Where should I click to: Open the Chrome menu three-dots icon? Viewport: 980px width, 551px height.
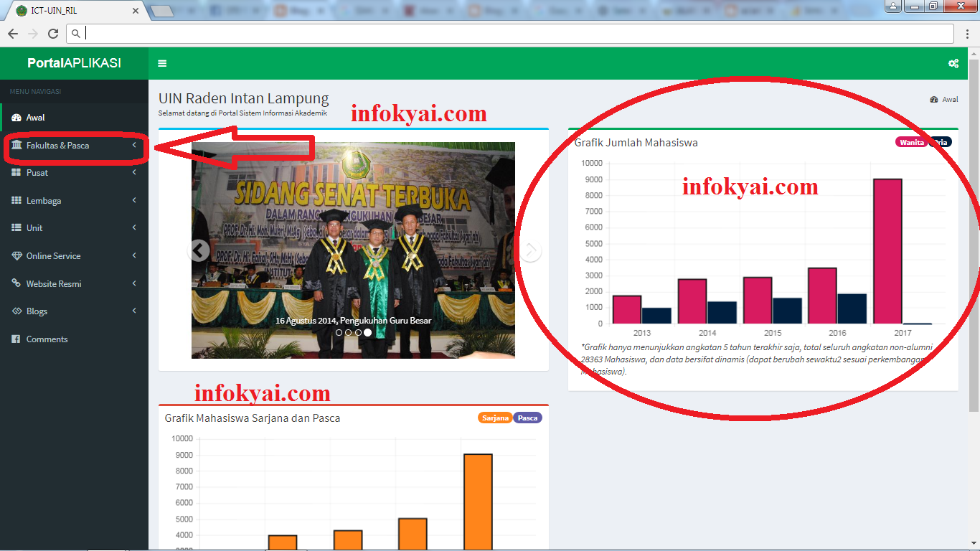pyautogui.click(x=967, y=34)
